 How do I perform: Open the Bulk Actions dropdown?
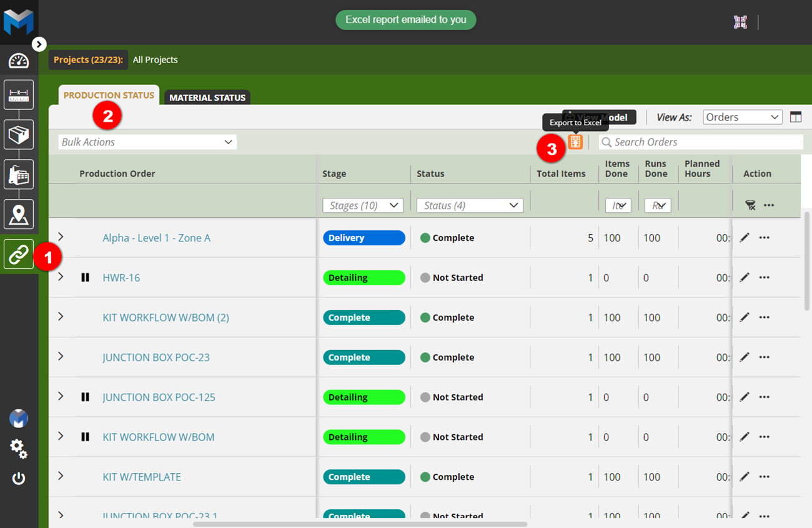tap(147, 142)
